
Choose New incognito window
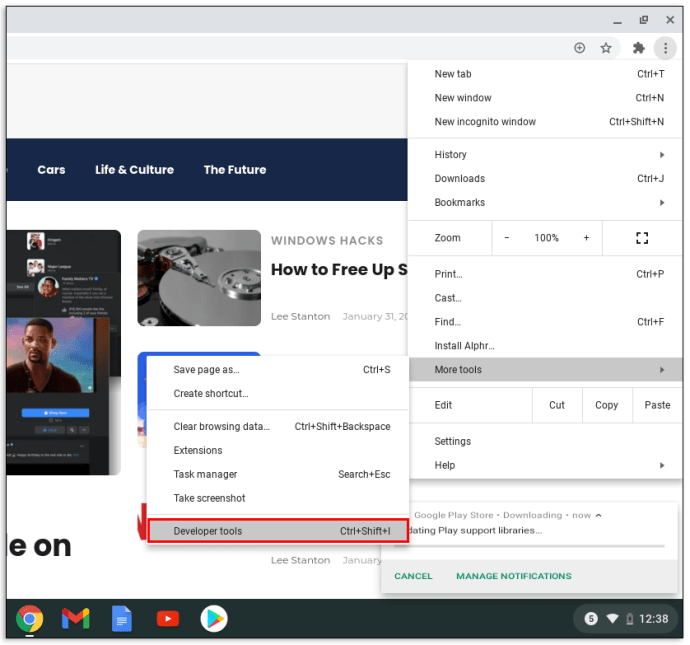pos(485,122)
